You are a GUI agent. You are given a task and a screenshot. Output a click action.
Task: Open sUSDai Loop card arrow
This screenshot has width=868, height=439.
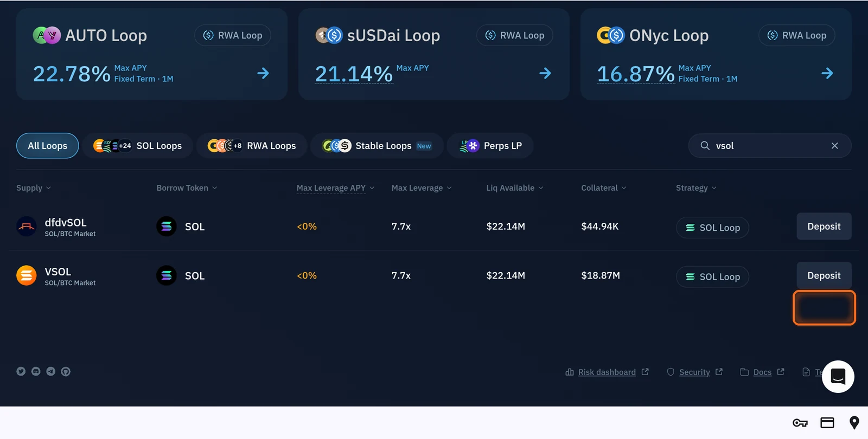pyautogui.click(x=545, y=73)
